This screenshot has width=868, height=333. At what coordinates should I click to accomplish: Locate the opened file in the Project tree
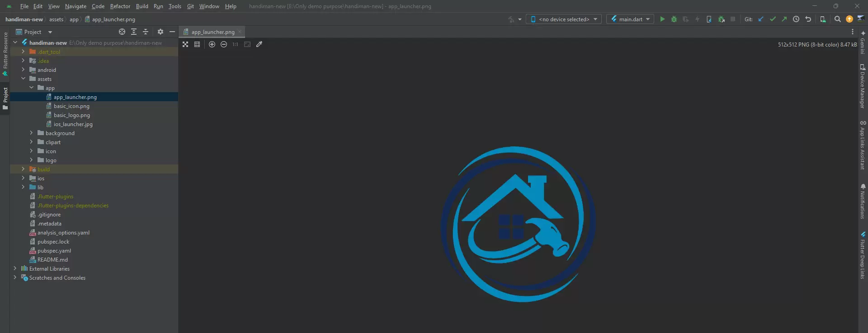tap(122, 32)
